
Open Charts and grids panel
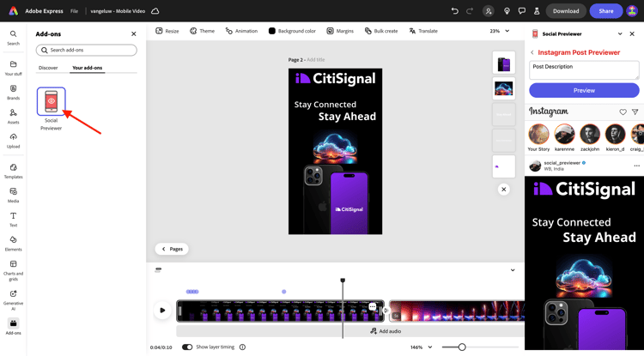pos(13,270)
